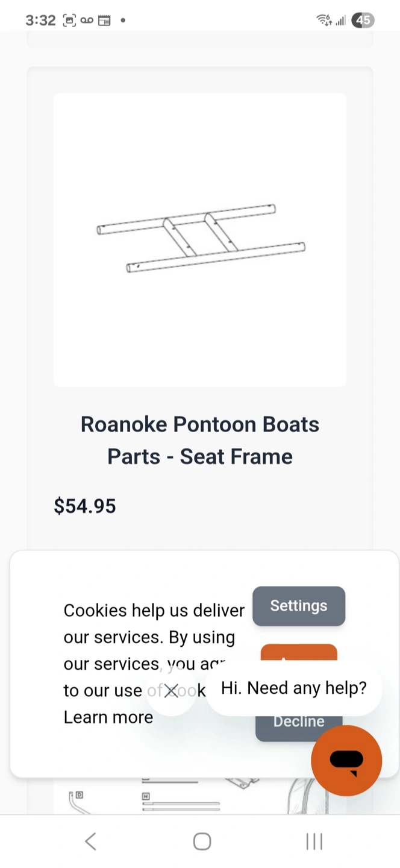Tap the "Hi. Need any help?" bubble

(294, 688)
